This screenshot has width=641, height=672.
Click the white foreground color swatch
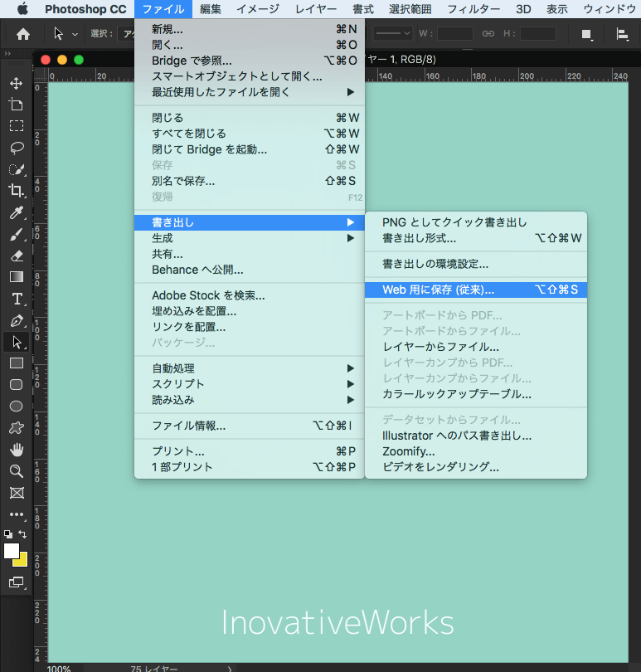(12, 551)
